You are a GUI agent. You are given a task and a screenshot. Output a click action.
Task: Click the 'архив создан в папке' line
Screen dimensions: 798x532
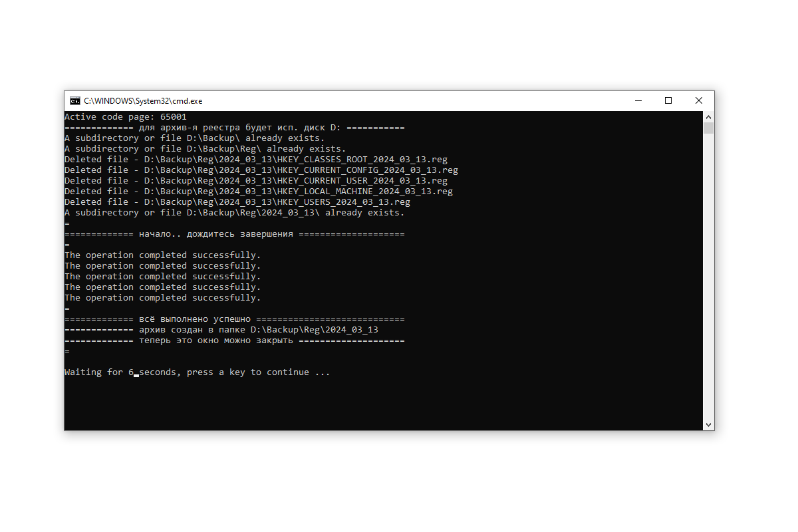tap(221, 330)
